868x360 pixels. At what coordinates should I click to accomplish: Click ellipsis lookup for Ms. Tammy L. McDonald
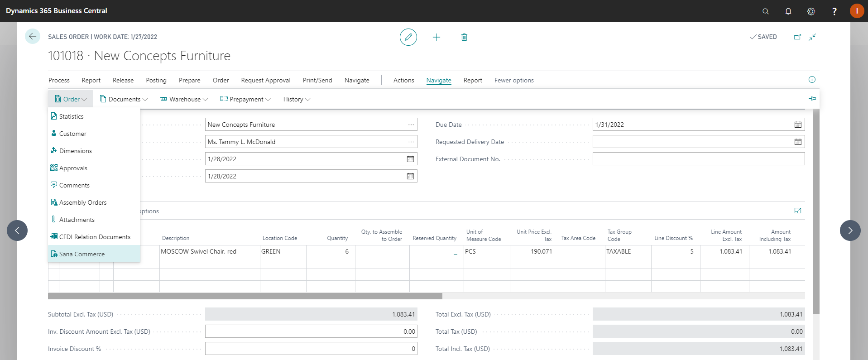(411, 142)
